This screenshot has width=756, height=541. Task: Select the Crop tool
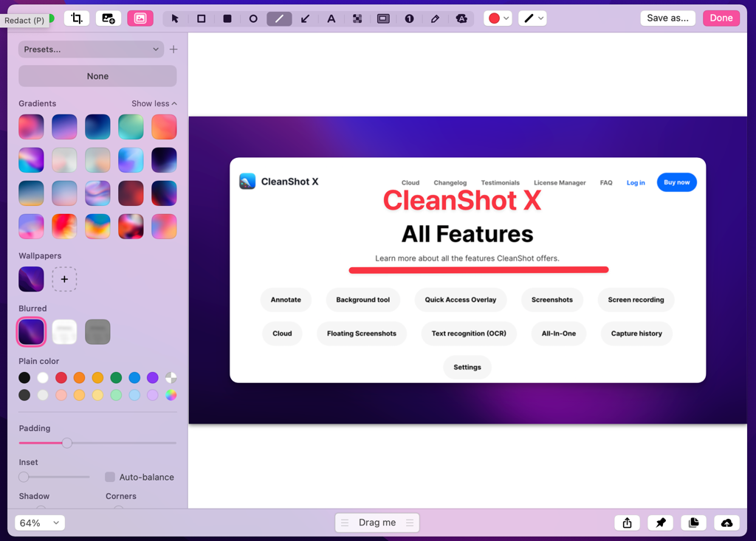pos(77,18)
